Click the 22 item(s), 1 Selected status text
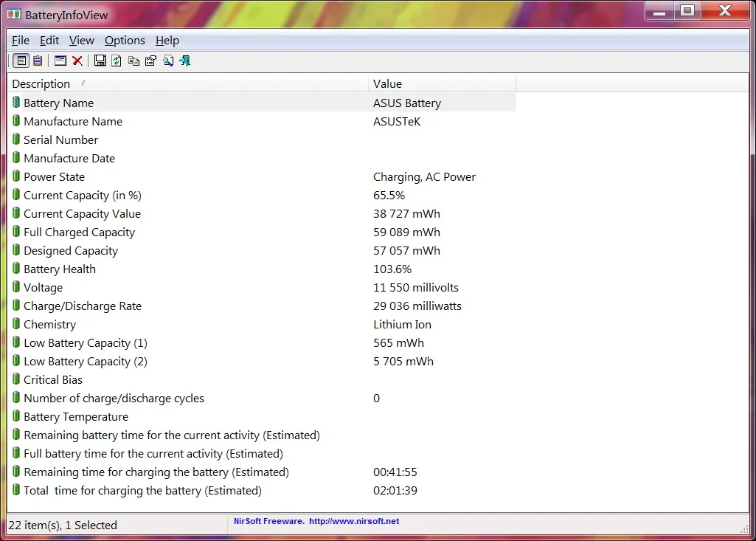756x541 pixels. coord(63,525)
